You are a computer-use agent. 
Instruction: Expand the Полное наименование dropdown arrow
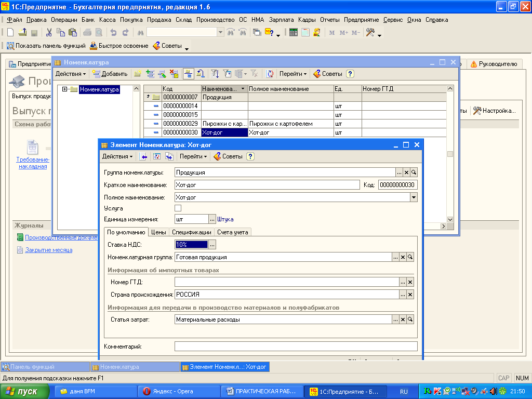pyautogui.click(x=414, y=197)
